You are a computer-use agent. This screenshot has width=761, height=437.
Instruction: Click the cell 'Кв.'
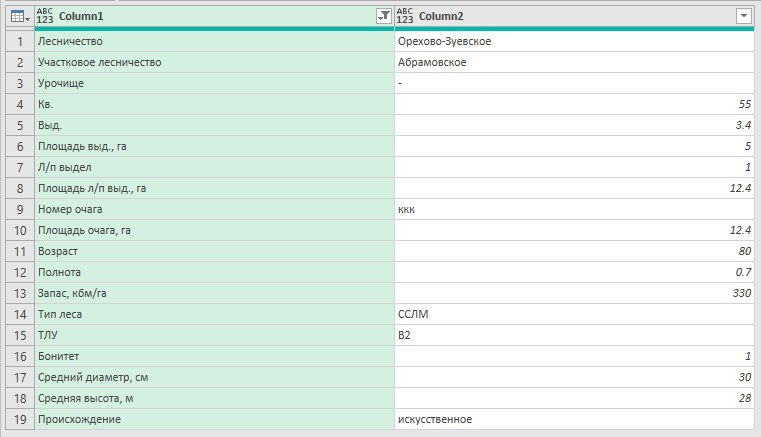pos(215,104)
